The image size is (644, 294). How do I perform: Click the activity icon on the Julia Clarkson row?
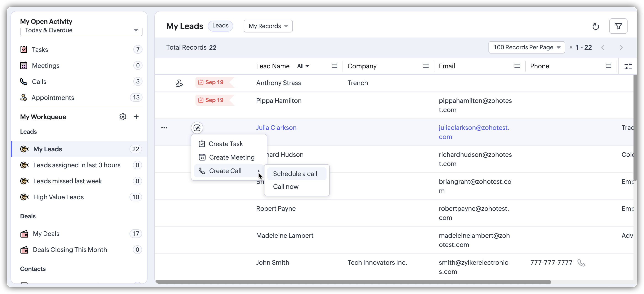click(197, 128)
